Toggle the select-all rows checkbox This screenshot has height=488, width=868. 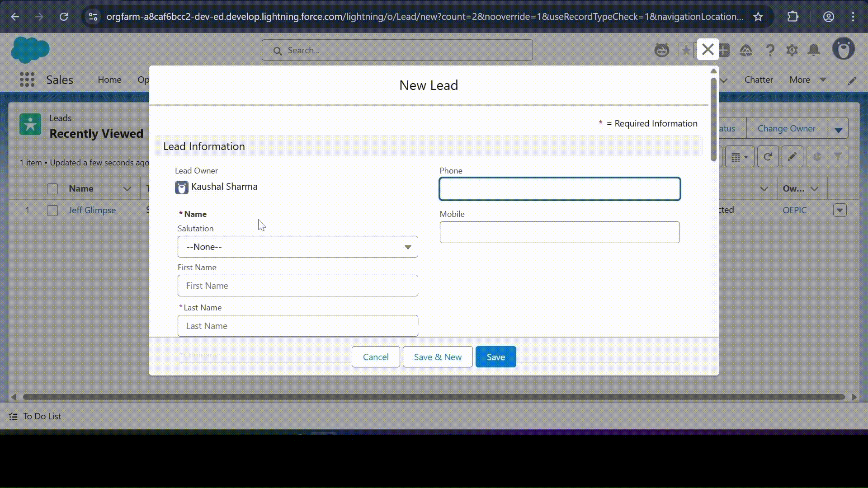[x=52, y=189]
